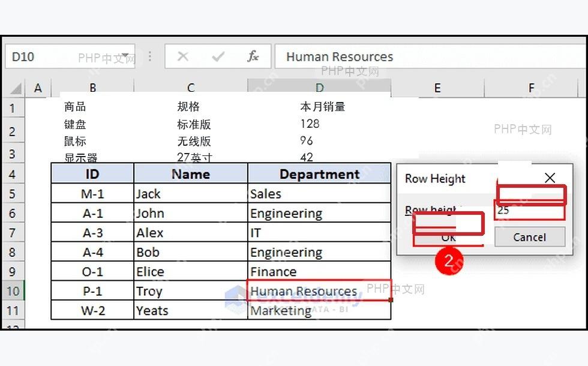Select Engineering cell in John's row
Viewport: 588px width, 366px height.
pyautogui.click(x=319, y=213)
